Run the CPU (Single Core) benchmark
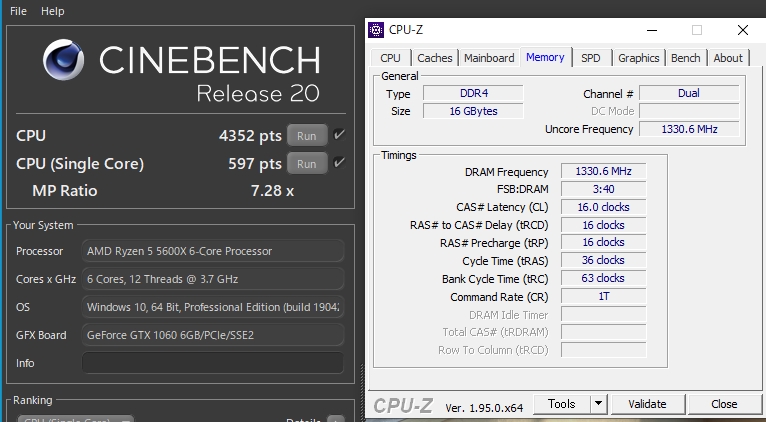This screenshot has height=422, width=766. pyautogui.click(x=307, y=164)
